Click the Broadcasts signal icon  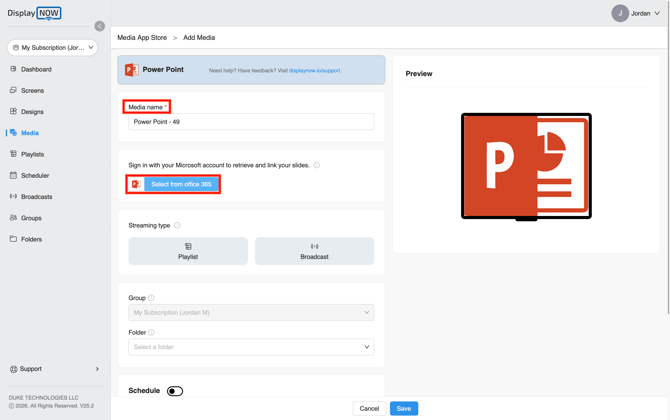click(x=13, y=197)
